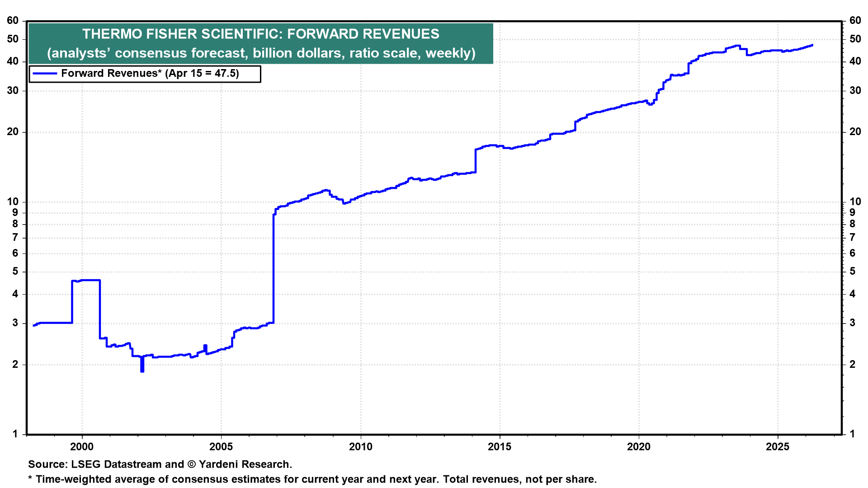Click the 2020 x-axis label

coord(638,447)
